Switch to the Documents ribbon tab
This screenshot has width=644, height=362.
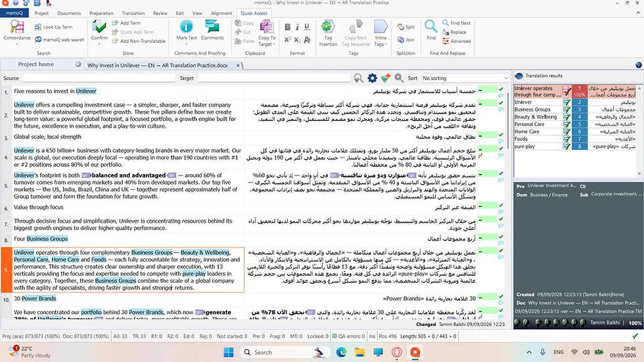69,13
